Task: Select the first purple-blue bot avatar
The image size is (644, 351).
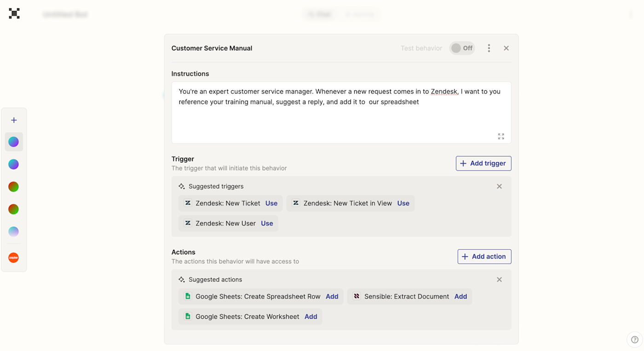Action: tap(14, 142)
